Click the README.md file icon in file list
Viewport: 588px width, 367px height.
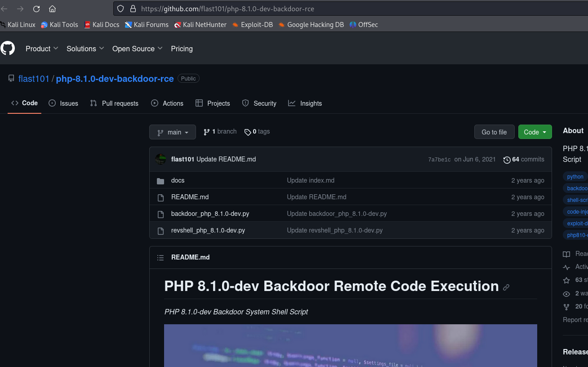(160, 197)
